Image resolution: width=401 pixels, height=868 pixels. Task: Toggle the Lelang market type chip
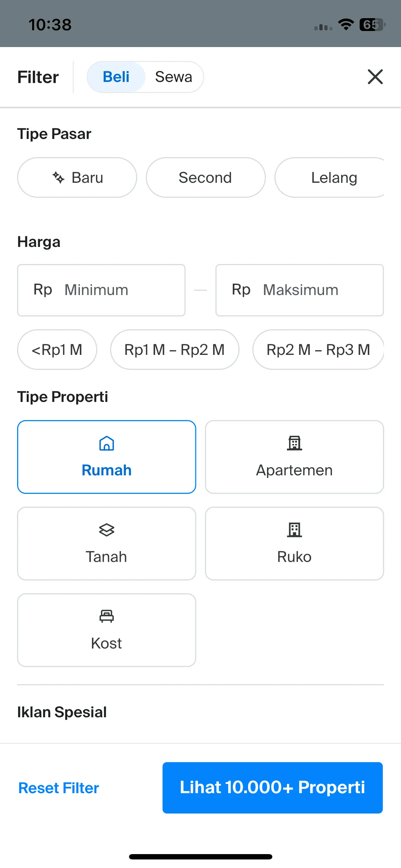pos(329,177)
